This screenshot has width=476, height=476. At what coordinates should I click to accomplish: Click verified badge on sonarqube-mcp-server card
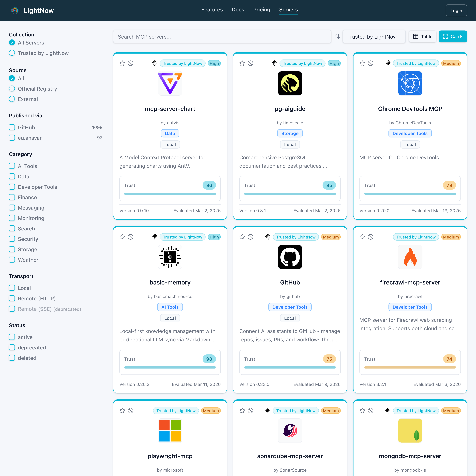[x=268, y=411]
